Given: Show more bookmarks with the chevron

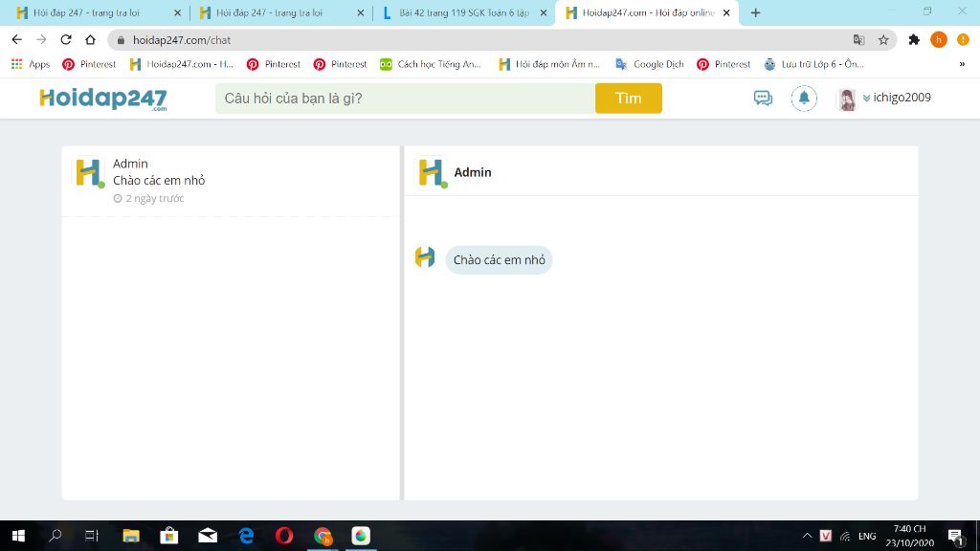Looking at the screenshot, I should pos(962,64).
